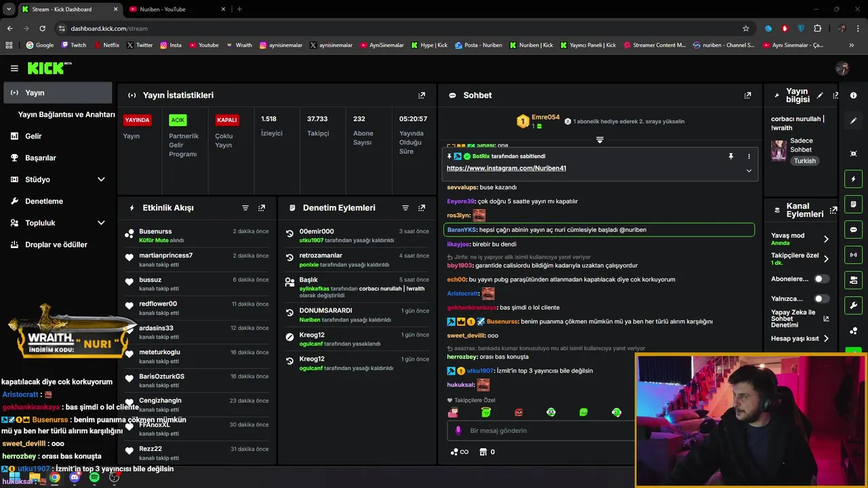
Task: Open Spotify from the taskbar
Action: click(x=94, y=478)
